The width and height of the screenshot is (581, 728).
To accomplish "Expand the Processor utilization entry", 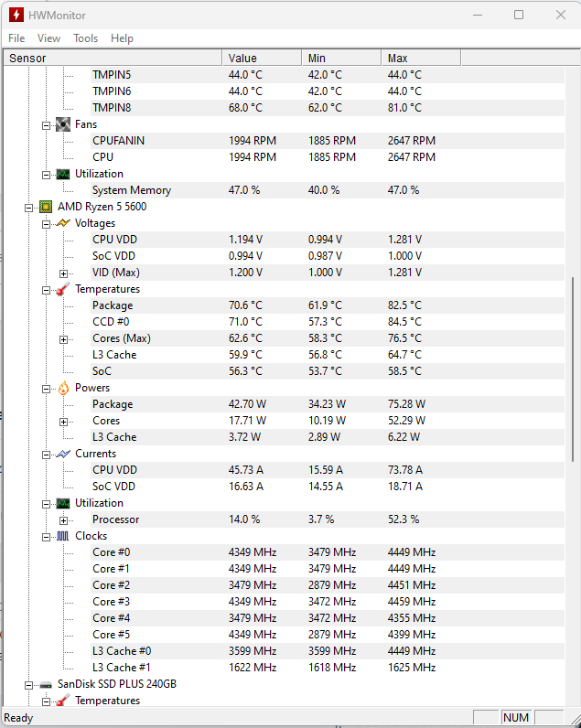I will 63,520.
